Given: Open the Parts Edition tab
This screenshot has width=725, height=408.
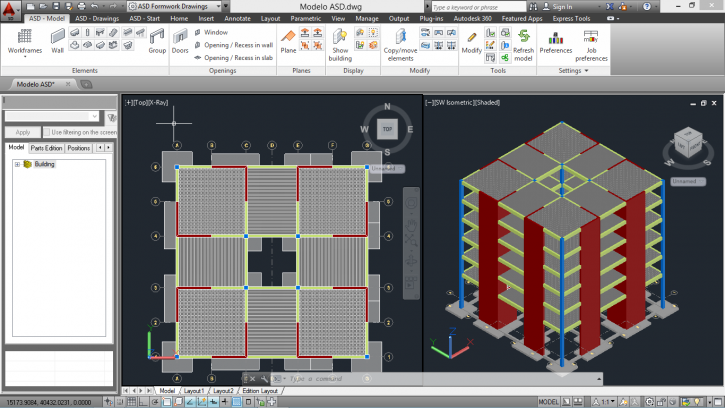Looking at the screenshot, I should (46, 148).
